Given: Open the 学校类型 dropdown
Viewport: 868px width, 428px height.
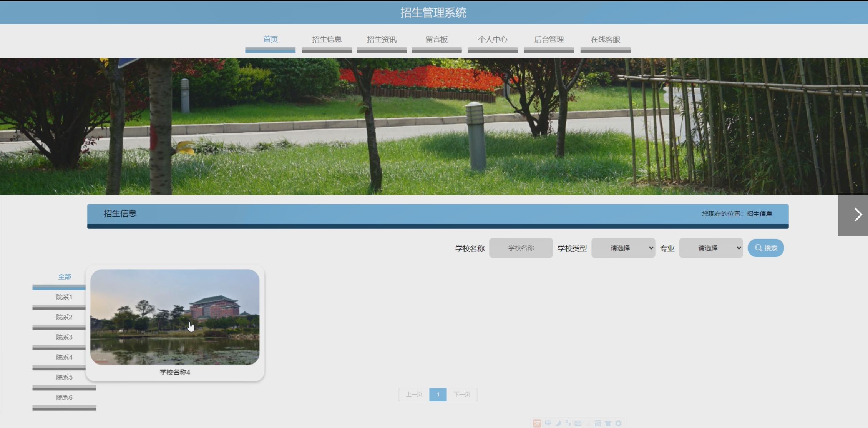Looking at the screenshot, I should pyautogui.click(x=623, y=248).
